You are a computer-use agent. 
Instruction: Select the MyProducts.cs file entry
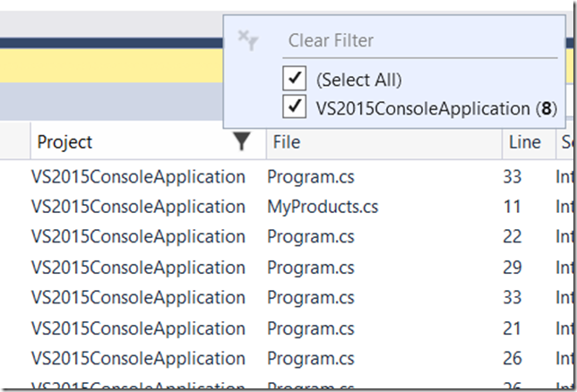[x=323, y=207]
